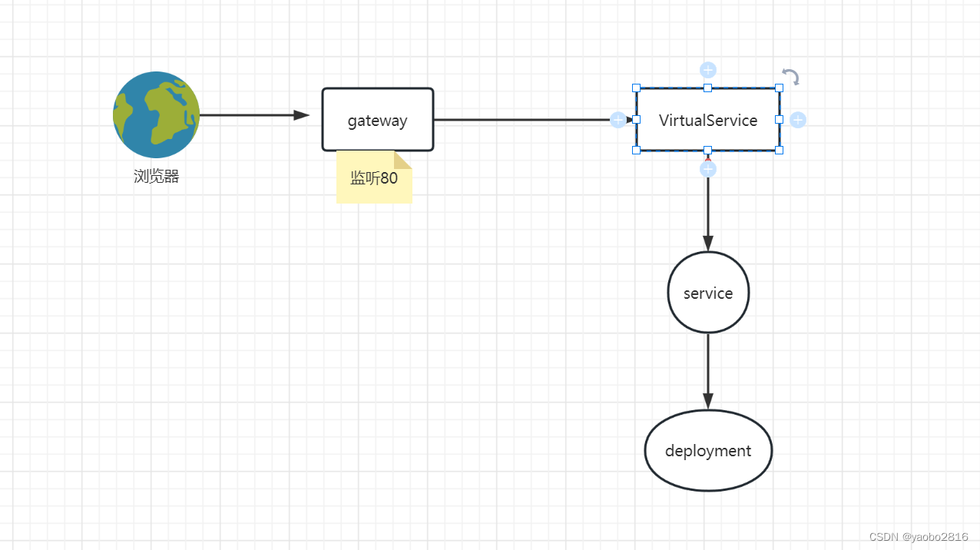The height and width of the screenshot is (550, 980).
Task: Select the VirtualService rectangle
Action: tap(707, 120)
